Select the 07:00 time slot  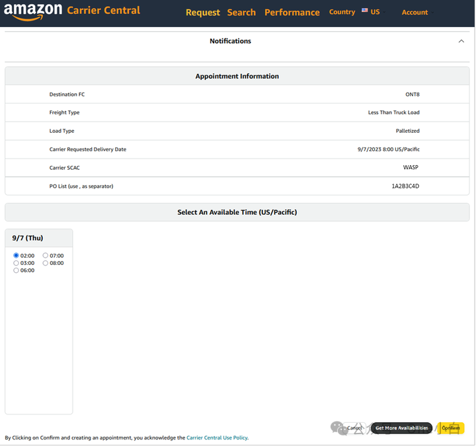(x=45, y=256)
